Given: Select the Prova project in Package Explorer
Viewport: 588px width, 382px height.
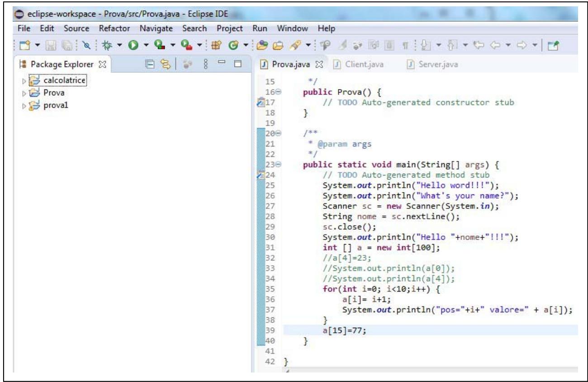Looking at the screenshot, I should coord(53,93).
